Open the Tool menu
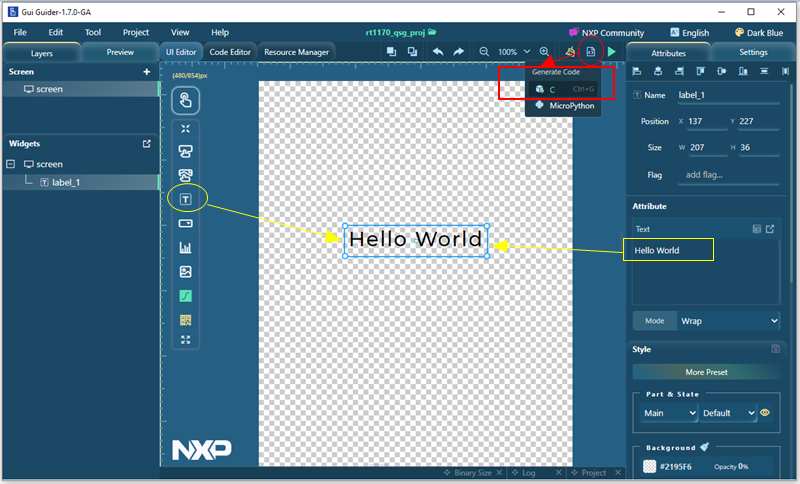This screenshot has width=800, height=484. click(93, 32)
